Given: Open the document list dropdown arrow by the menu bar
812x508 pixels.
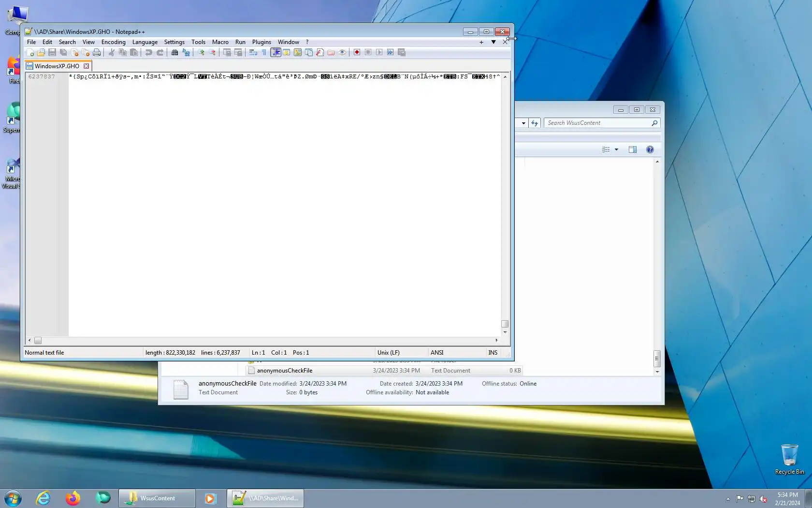Looking at the screenshot, I should tap(493, 42).
